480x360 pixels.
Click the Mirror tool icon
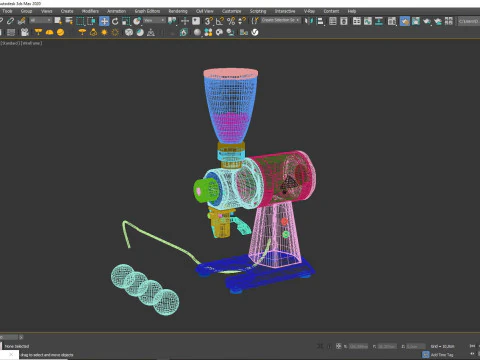click(x=309, y=21)
